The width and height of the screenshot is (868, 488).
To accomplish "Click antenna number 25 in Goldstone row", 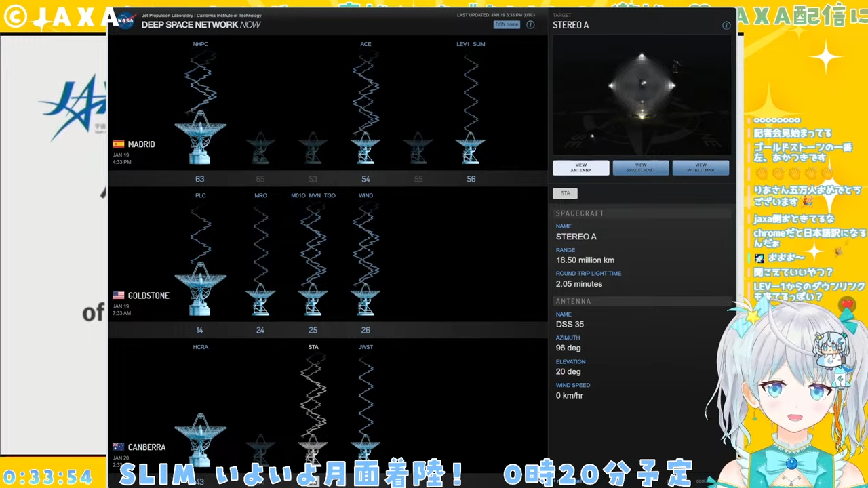I will pyautogui.click(x=313, y=331).
